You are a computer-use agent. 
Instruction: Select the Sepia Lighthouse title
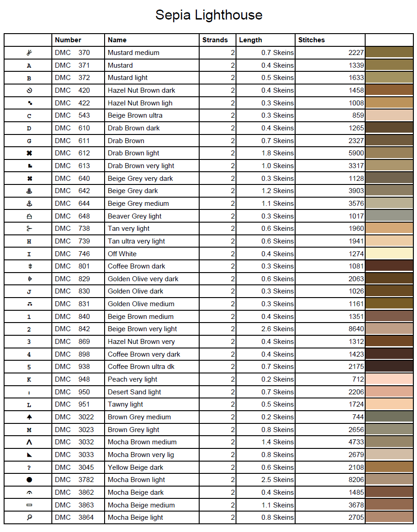(209, 15)
